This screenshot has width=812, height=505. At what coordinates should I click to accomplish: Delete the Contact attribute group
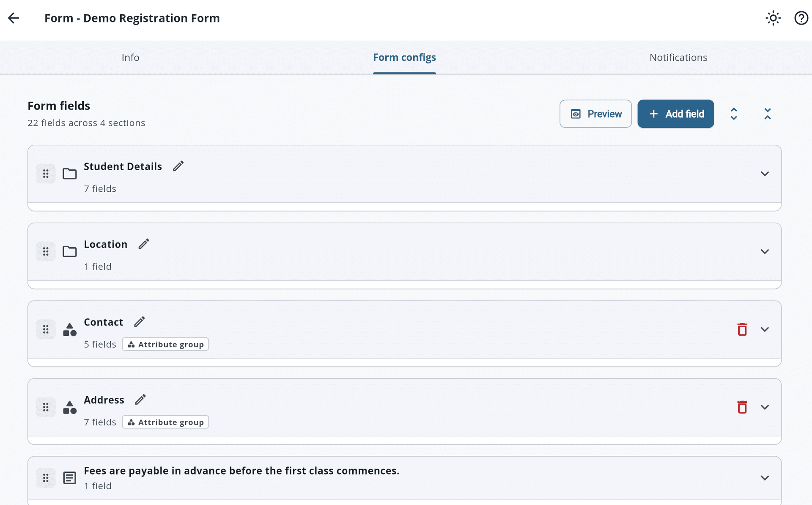pos(742,329)
